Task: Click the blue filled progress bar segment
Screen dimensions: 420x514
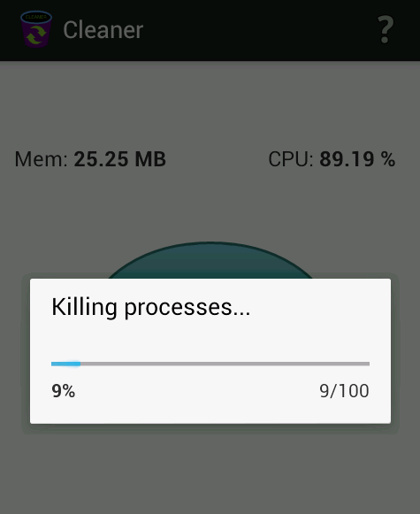Action: pyautogui.click(x=65, y=364)
